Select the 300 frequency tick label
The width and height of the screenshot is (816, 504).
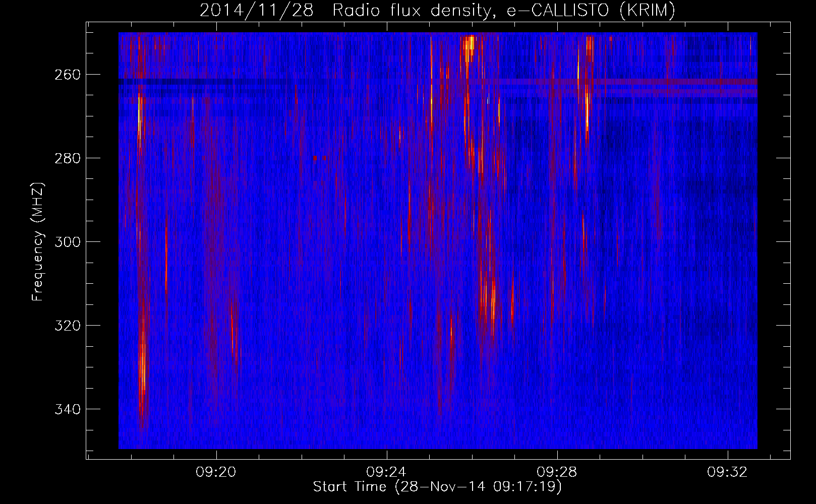pos(67,242)
